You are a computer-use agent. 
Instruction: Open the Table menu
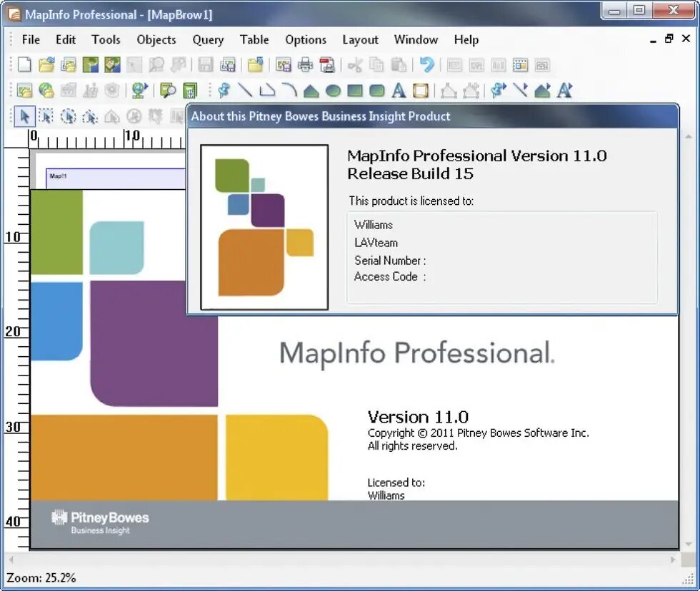tap(254, 40)
